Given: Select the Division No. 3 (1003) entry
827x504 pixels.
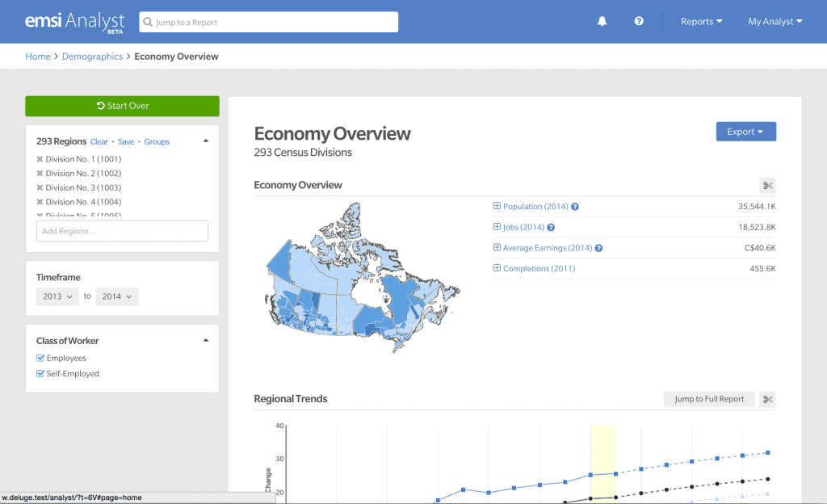Looking at the screenshot, I should coord(83,187).
